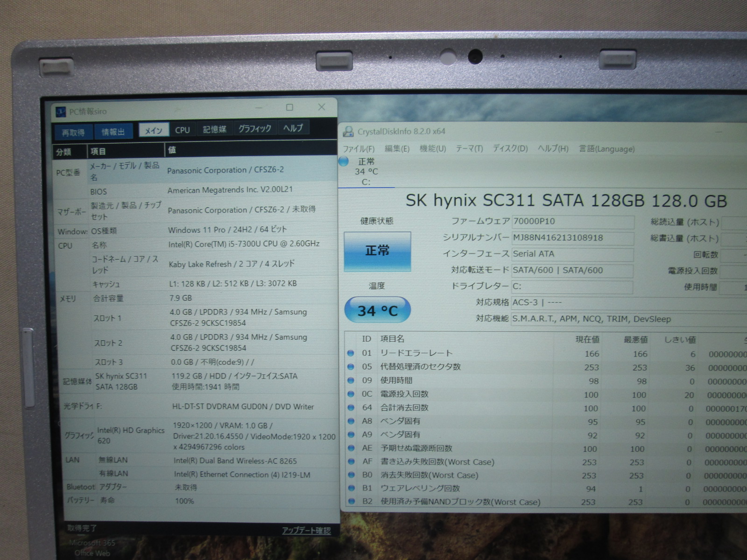Click the PC情報siro app icon in title bar
This screenshot has height=560, width=747.
pos(61,112)
